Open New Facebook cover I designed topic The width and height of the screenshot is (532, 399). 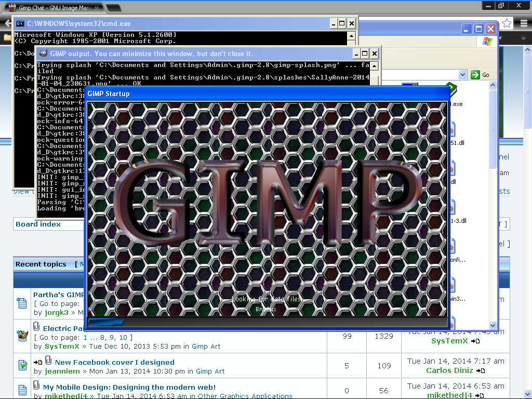click(115, 362)
